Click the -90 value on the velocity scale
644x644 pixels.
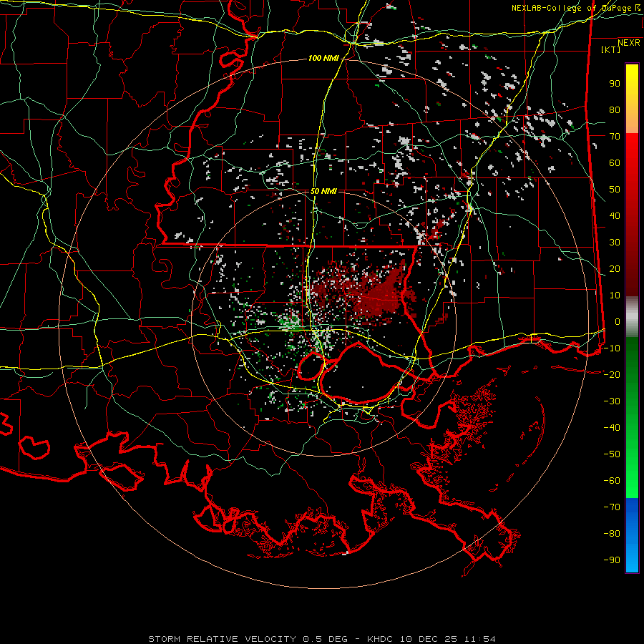pos(612,560)
